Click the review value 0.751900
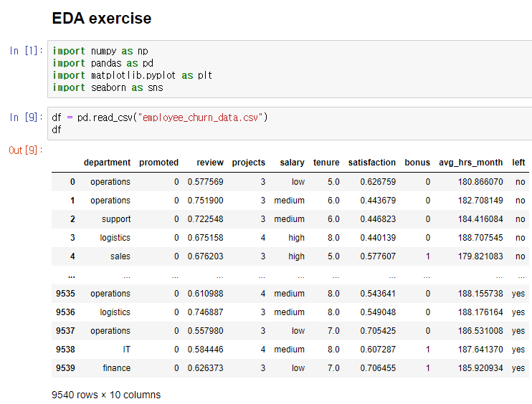The width and height of the screenshot is (532, 404). pyautogui.click(x=206, y=201)
